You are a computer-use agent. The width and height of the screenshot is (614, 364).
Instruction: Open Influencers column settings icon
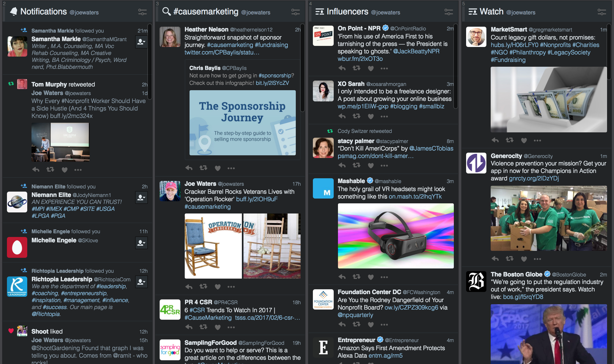pyautogui.click(x=448, y=12)
